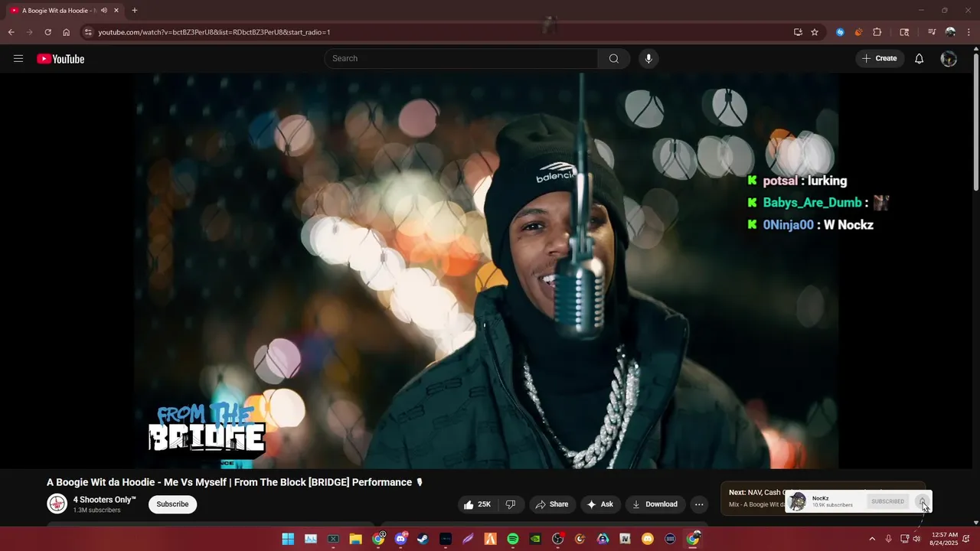Start voice search with the microphone
The image size is (980, 551).
648,59
